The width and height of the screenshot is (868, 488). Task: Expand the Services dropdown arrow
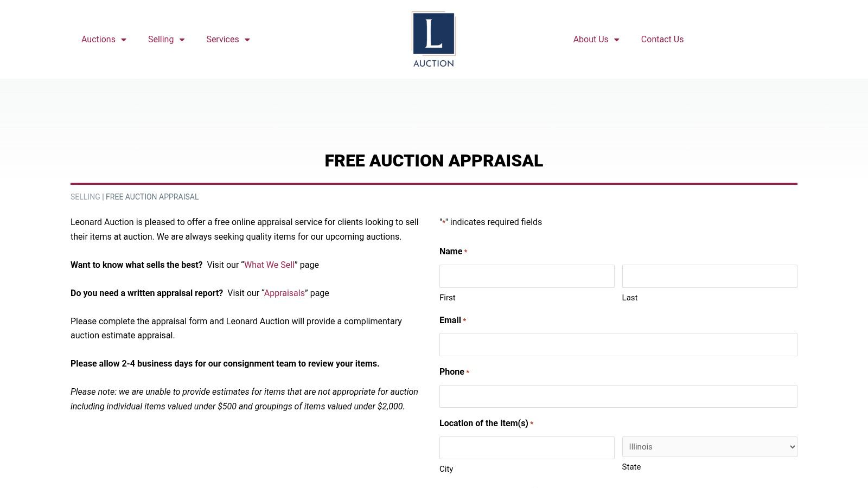[x=247, y=40]
